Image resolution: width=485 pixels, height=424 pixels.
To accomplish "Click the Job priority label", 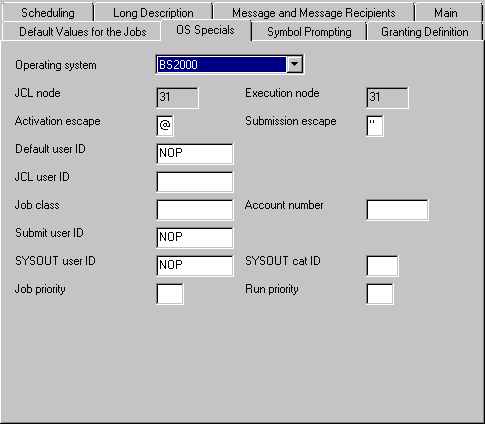I will 40,289.
